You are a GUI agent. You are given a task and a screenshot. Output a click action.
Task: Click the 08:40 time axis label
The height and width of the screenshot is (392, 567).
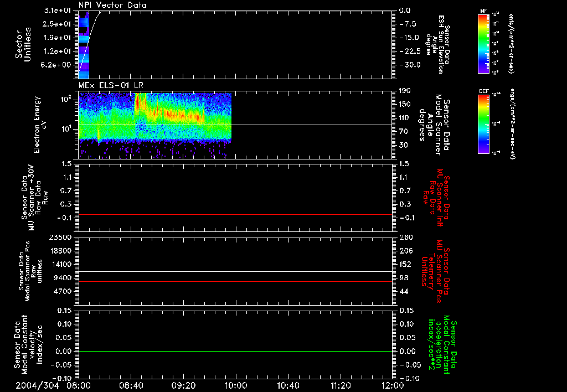131,385
